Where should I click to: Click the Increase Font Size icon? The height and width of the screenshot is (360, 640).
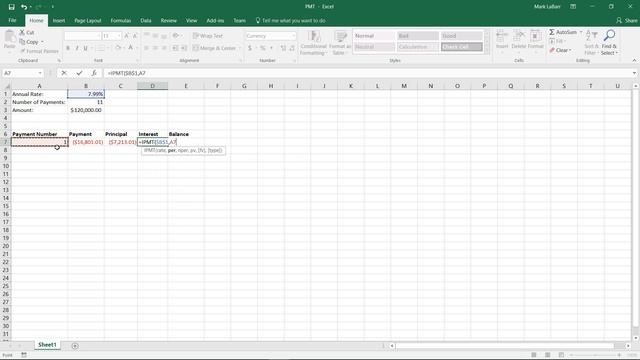(x=127, y=36)
